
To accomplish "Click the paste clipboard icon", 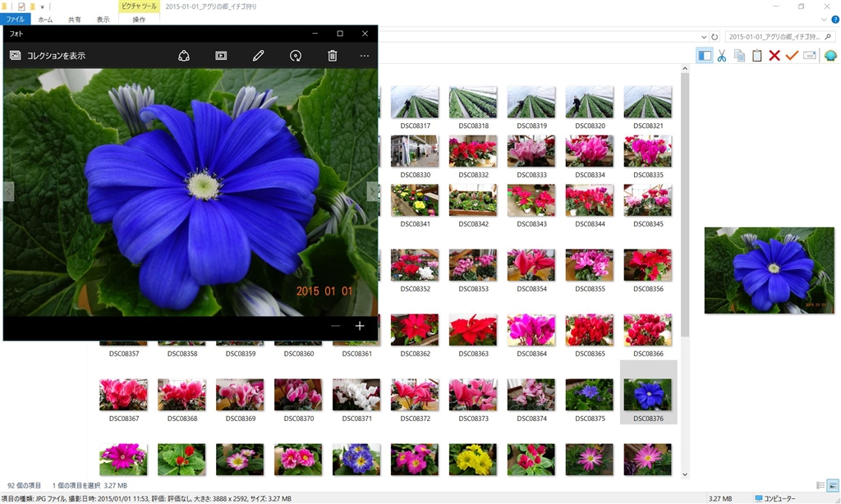I will coord(756,56).
